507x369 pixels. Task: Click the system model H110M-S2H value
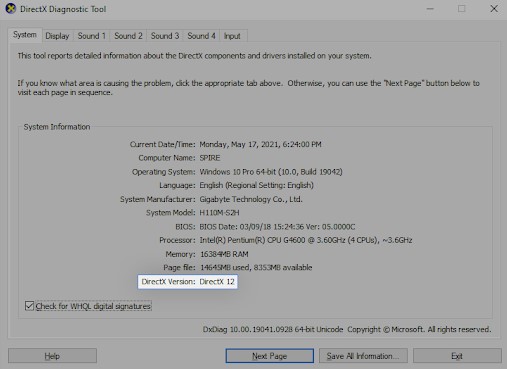[219, 213]
